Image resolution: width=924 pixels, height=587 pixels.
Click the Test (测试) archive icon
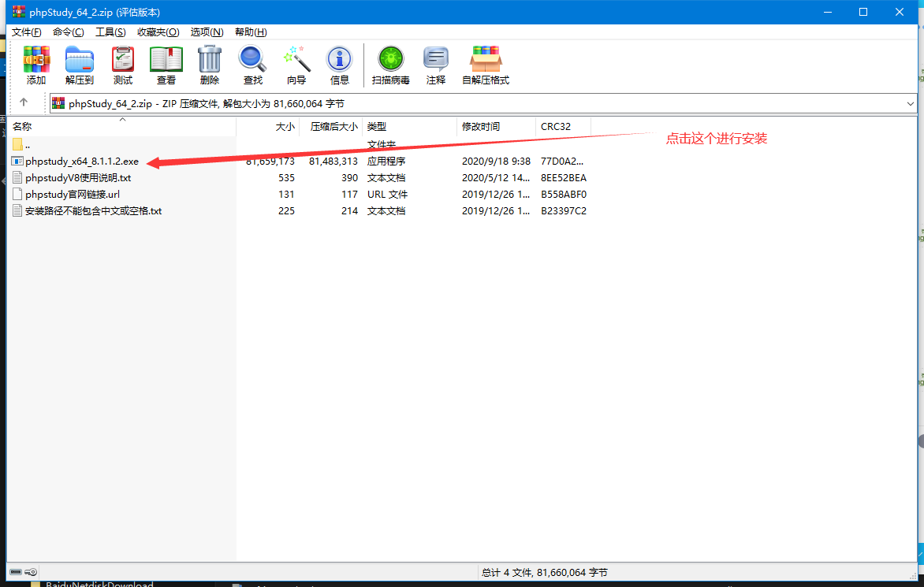(123, 65)
